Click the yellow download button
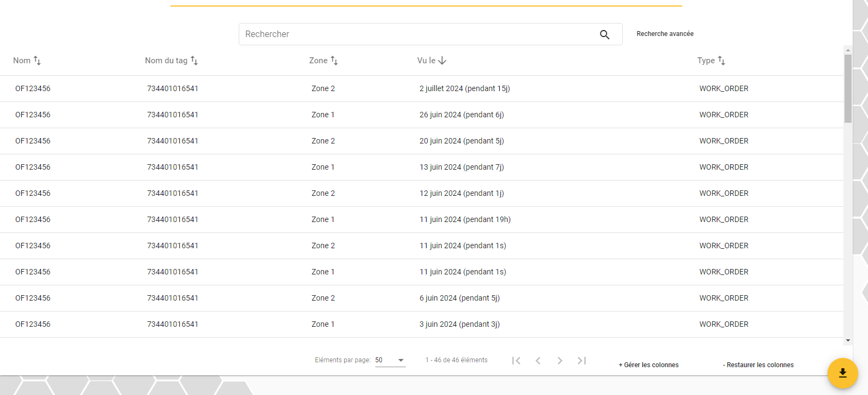This screenshot has width=868, height=395. [842, 373]
